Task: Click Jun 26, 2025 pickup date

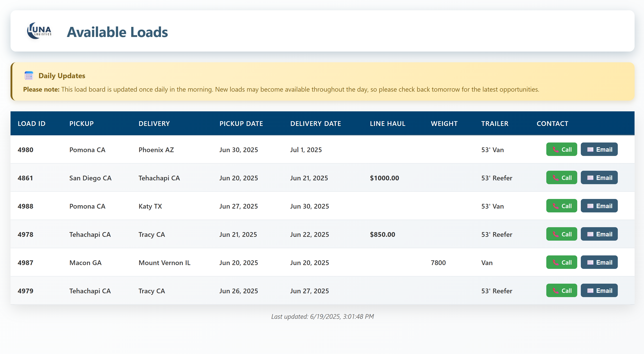Action: click(x=238, y=291)
